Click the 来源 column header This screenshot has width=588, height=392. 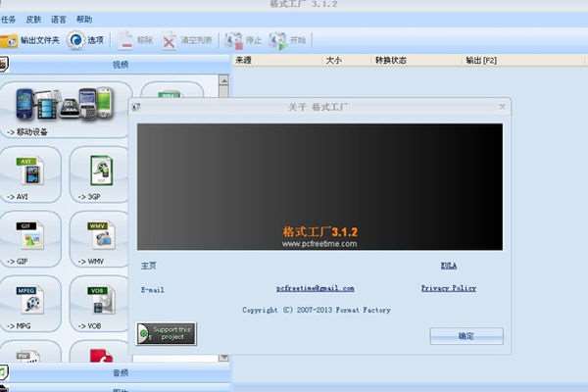243,60
